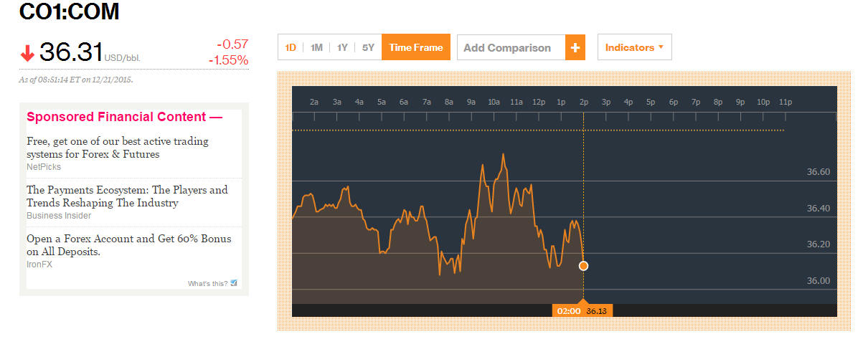Open the NetPicks free trading systems ad
Image resolution: width=868 pixels, height=362 pixels.
118,148
